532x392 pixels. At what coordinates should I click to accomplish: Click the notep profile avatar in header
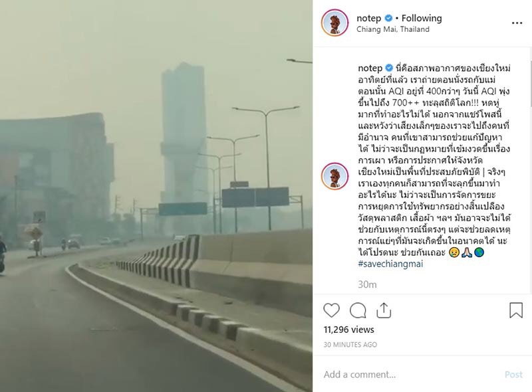click(334, 23)
